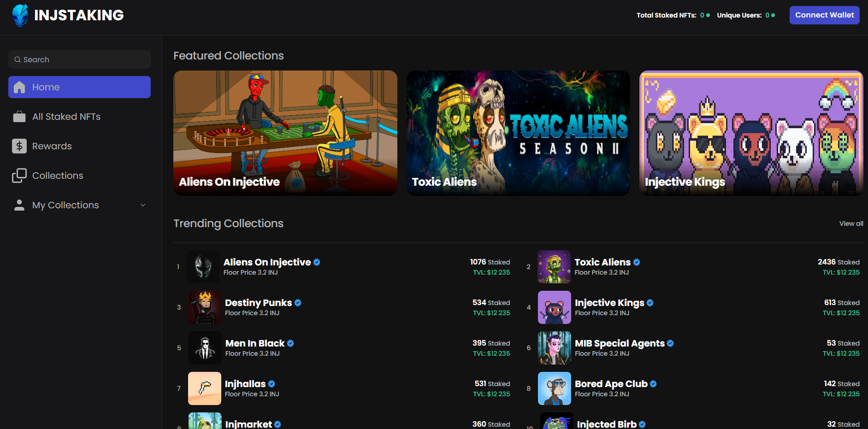868x429 pixels.
Task: Open Toxic Aliens Season II featured banner
Action: [x=518, y=133]
